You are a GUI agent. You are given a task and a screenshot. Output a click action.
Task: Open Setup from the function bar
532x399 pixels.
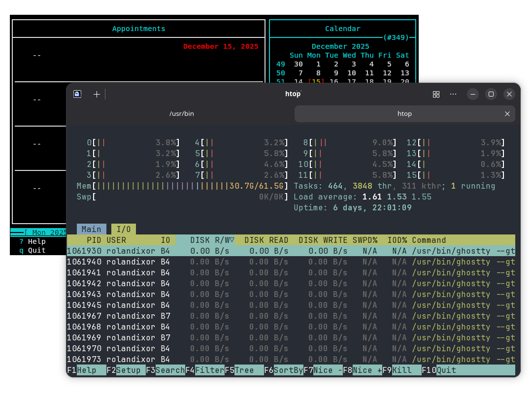128,370
